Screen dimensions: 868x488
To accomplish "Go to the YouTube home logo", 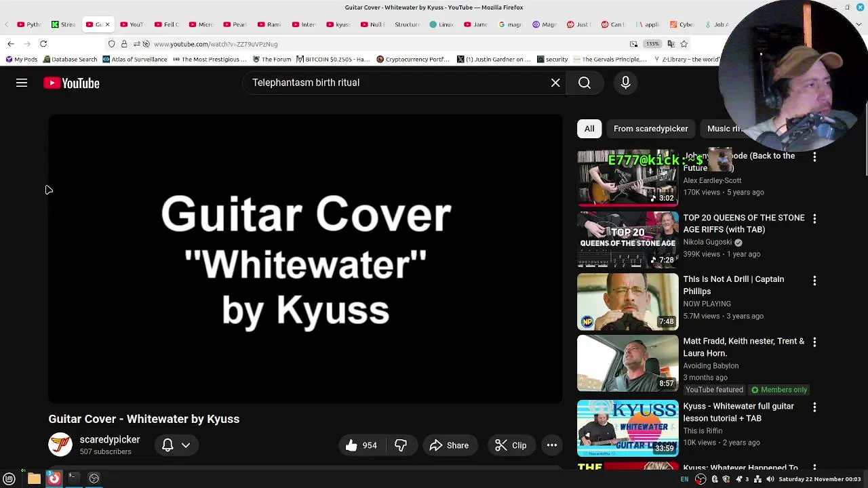I will 71,83.
